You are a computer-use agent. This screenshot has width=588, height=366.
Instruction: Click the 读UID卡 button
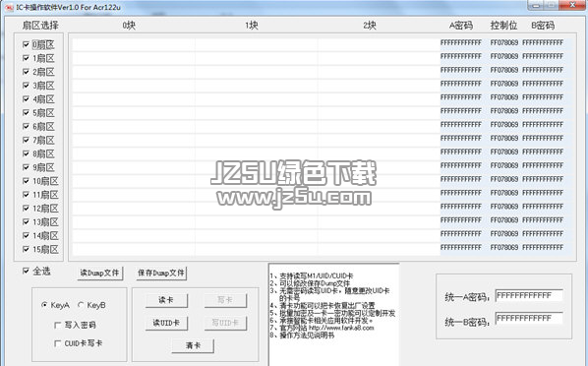166,323
